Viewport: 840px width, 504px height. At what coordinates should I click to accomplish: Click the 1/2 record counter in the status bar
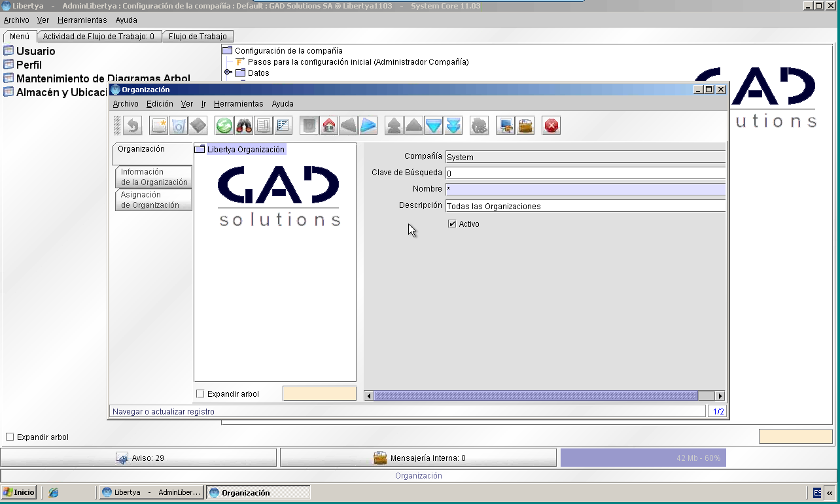click(718, 412)
